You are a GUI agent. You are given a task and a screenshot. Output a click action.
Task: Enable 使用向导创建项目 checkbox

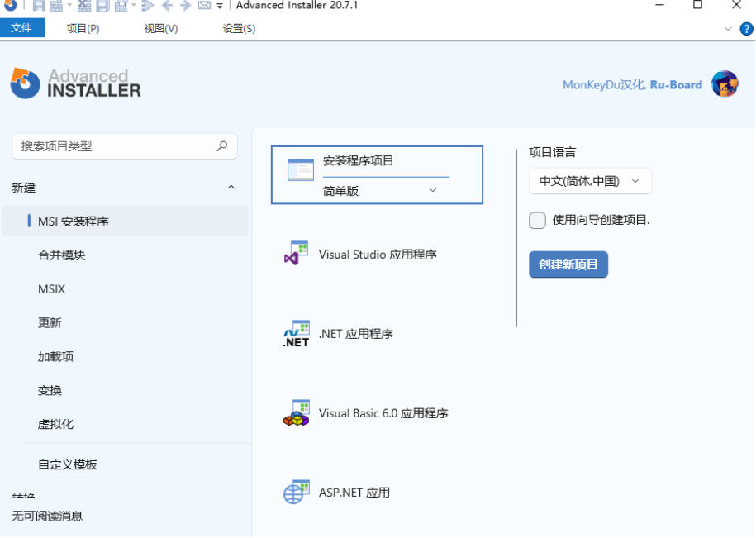click(535, 220)
